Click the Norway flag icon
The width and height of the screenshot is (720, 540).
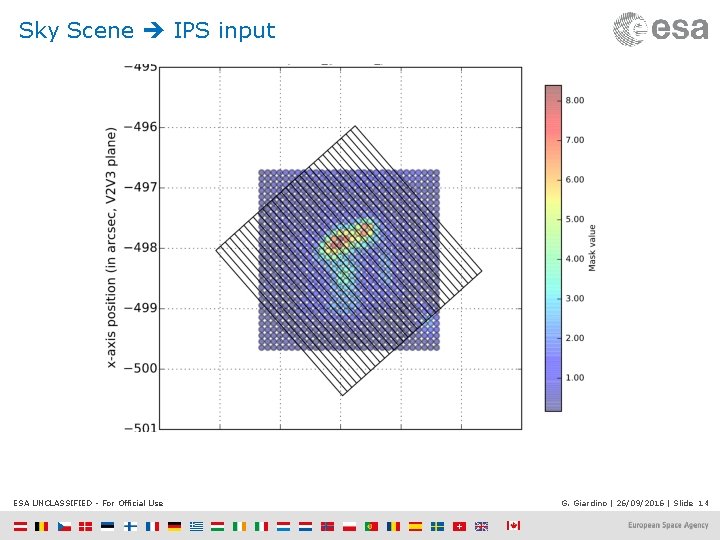tap(327, 526)
